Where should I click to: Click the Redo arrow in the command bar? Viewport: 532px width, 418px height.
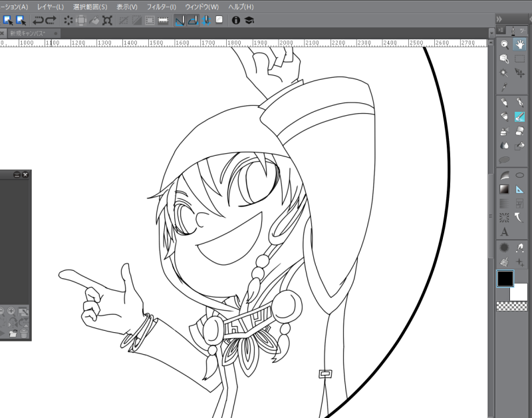pyautogui.click(x=51, y=21)
